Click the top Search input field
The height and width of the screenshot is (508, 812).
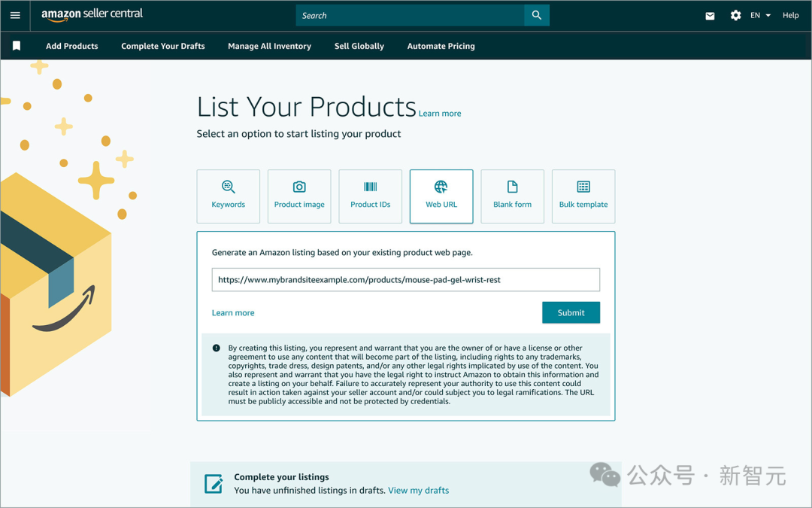410,16
